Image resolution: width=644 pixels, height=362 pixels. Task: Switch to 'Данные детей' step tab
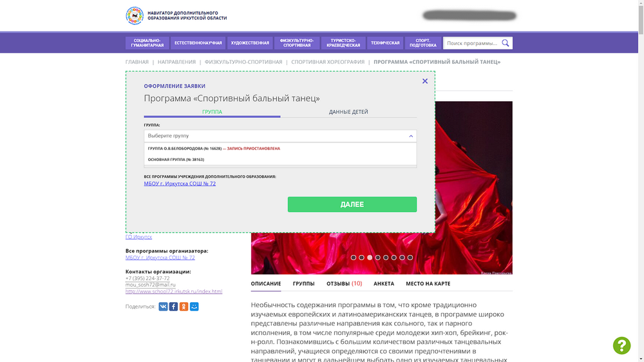click(348, 112)
